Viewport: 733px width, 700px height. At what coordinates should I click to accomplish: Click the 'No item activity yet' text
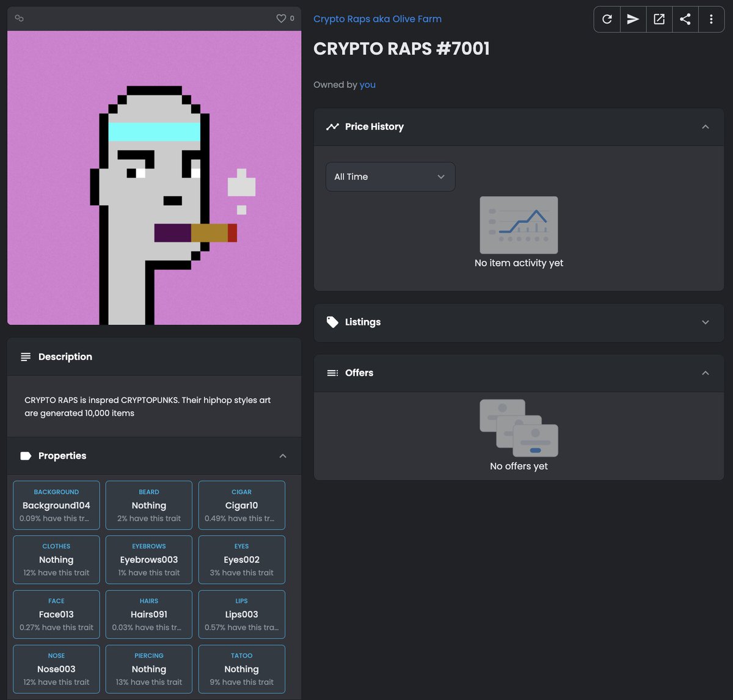[x=519, y=263]
